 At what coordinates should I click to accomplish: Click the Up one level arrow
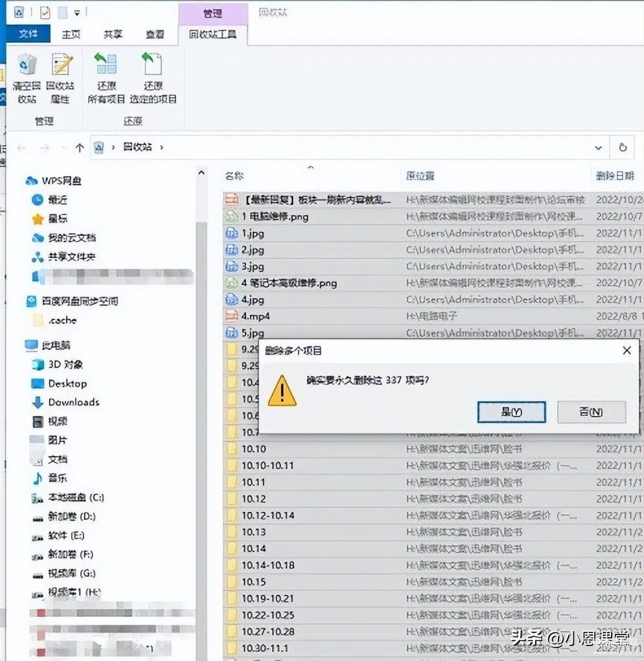(x=80, y=148)
